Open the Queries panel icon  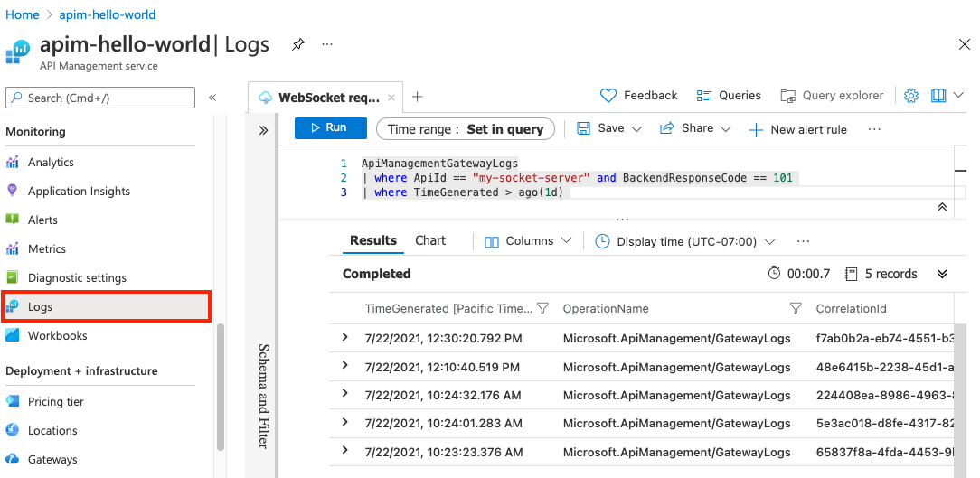click(x=704, y=96)
